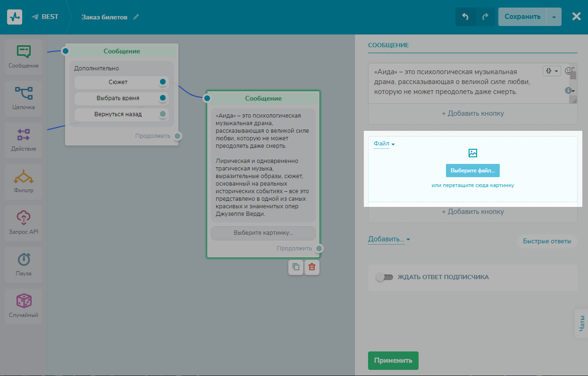This screenshot has height=376, width=588.
Task: Duplicate the block with copy icon
Action: (x=296, y=267)
